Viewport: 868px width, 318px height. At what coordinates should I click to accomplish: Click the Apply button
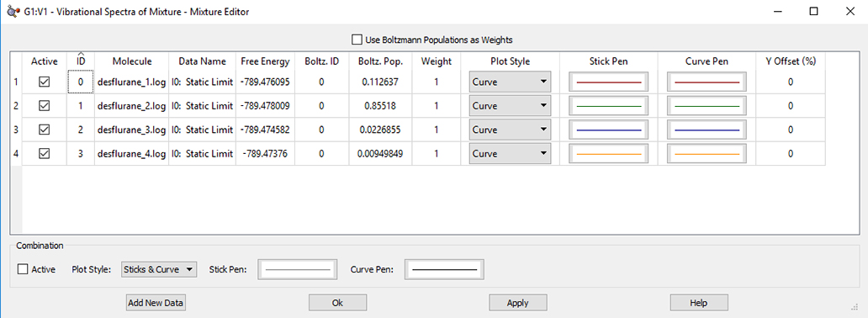click(x=517, y=303)
